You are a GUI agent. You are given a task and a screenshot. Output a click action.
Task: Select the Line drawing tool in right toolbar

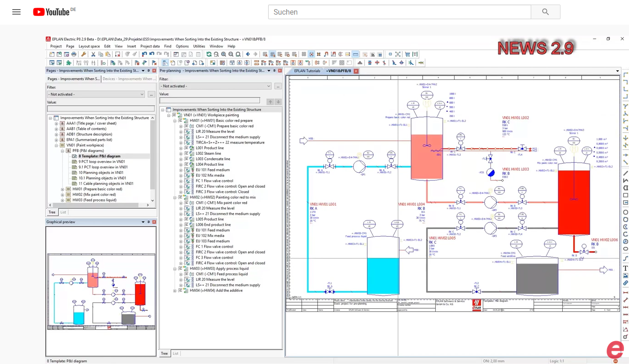pyautogui.click(x=625, y=173)
